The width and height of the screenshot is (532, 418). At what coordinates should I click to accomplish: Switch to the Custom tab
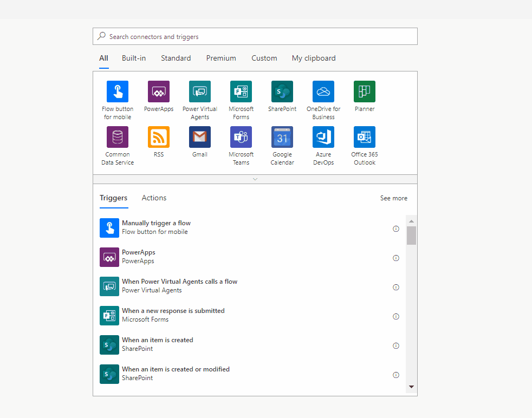pyautogui.click(x=264, y=58)
